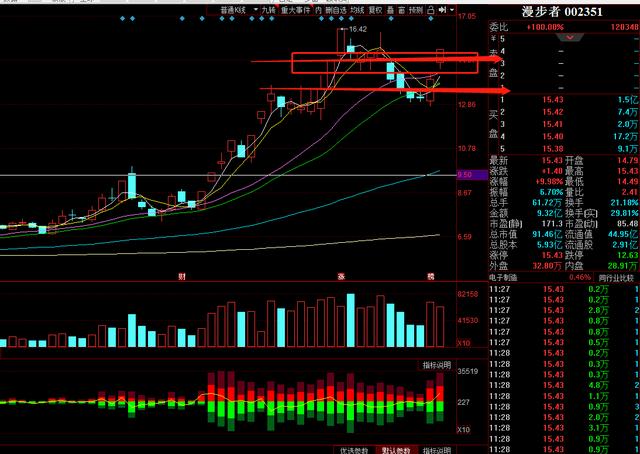Toggle 均线 moving average lines
640x454 pixels.
click(357, 10)
